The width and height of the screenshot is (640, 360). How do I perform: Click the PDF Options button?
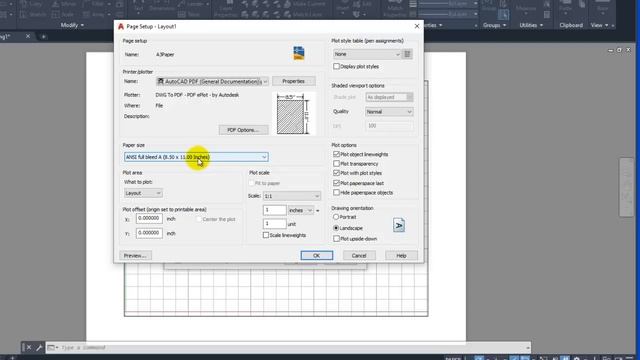(x=243, y=130)
